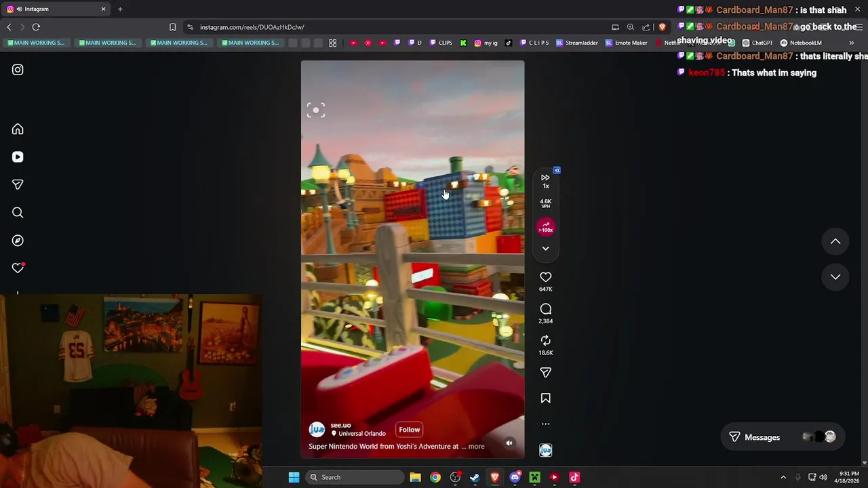
Task: Save the reel with bookmark icon
Action: coord(545,399)
